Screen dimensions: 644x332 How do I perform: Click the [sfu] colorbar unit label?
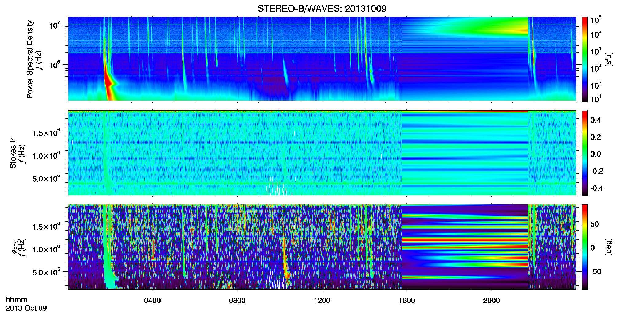(609, 59)
